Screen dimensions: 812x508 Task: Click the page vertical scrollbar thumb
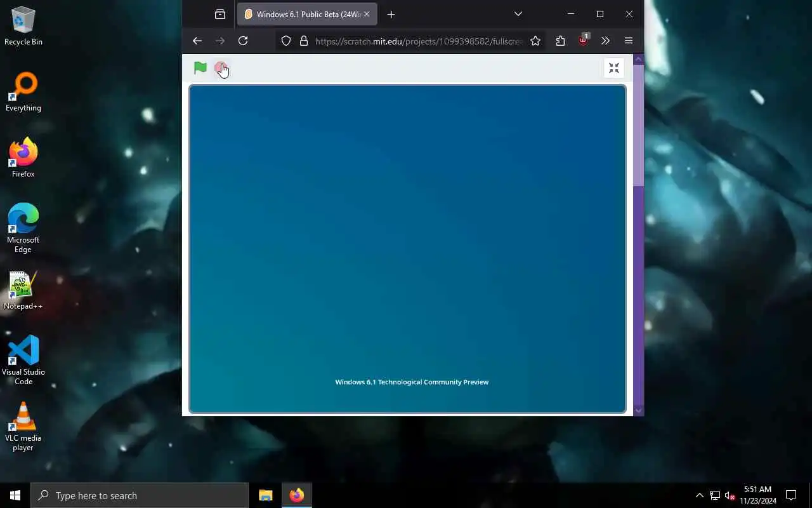click(639, 125)
